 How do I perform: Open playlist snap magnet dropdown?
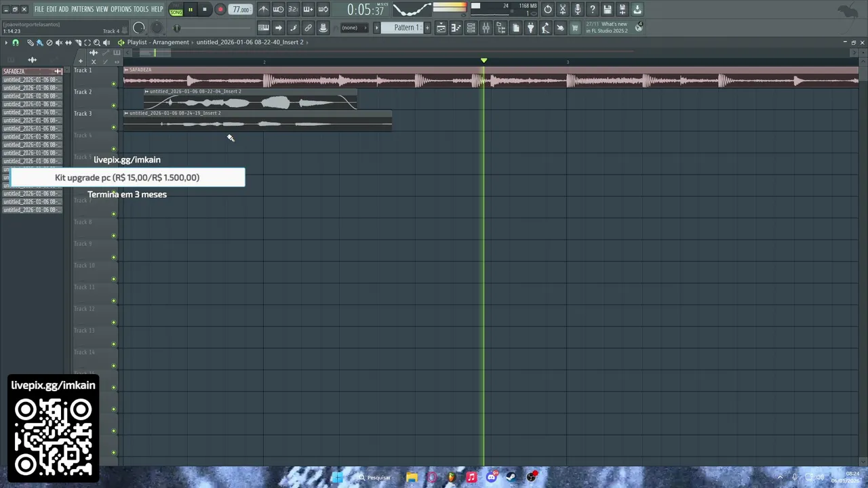(16, 43)
